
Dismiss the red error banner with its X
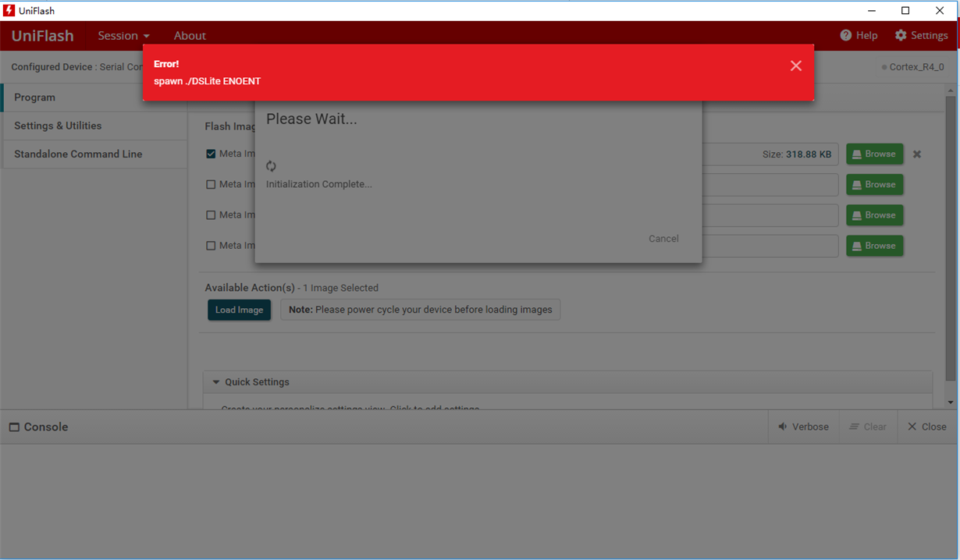pyautogui.click(x=795, y=66)
